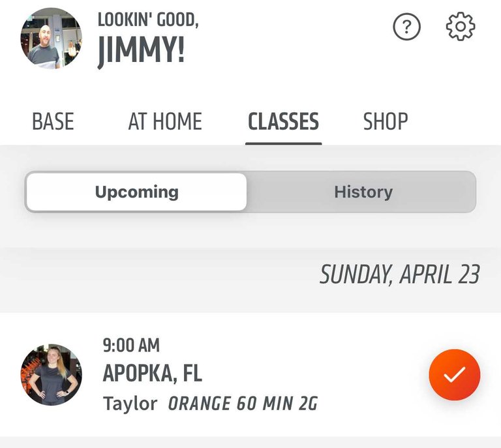Switch to the BASE tab
Screen dimensions: 501x448
[53, 122]
